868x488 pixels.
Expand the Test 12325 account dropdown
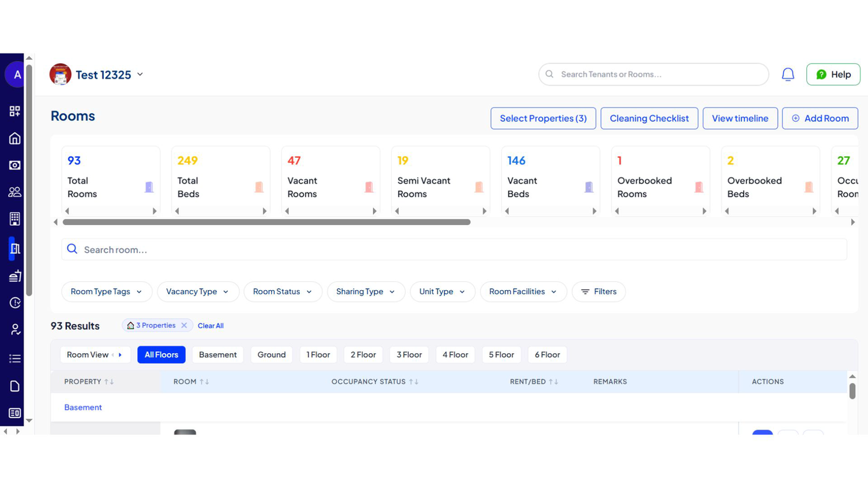click(x=140, y=75)
